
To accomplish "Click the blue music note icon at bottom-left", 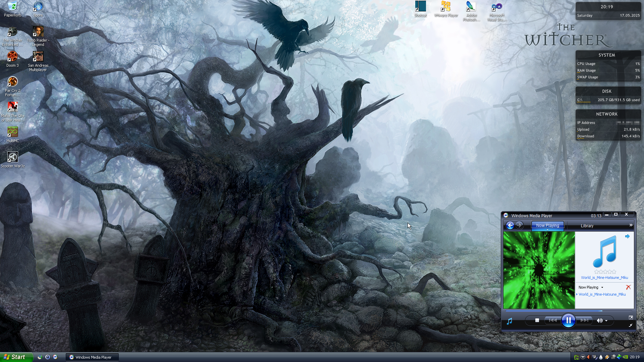I will pos(509,321).
